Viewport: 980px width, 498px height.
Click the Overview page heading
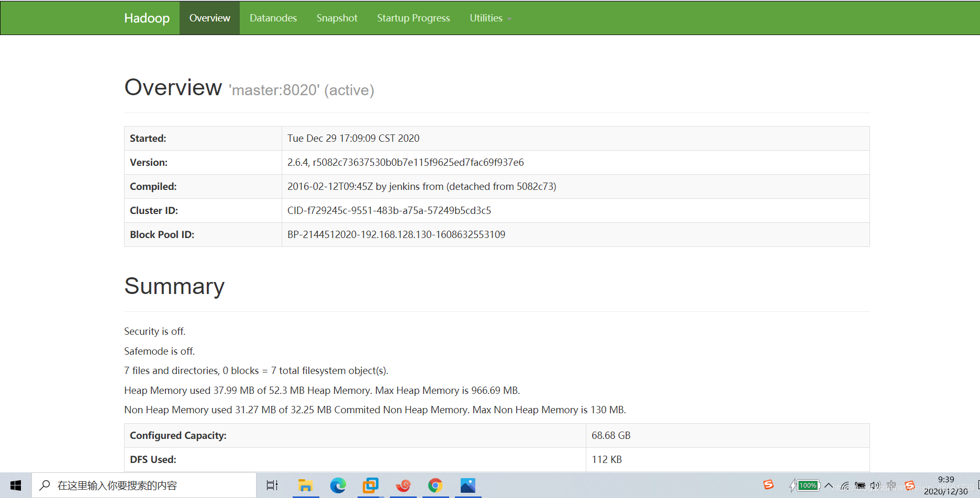(x=173, y=87)
